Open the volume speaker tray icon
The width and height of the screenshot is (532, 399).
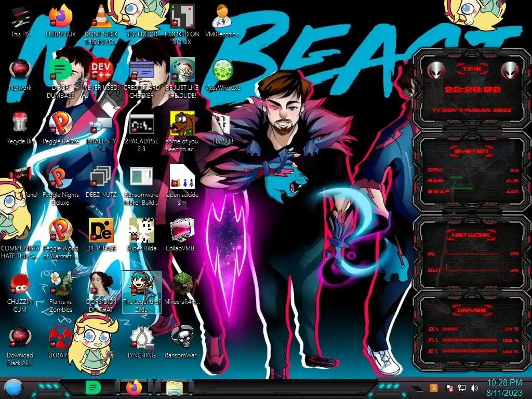(x=475, y=388)
